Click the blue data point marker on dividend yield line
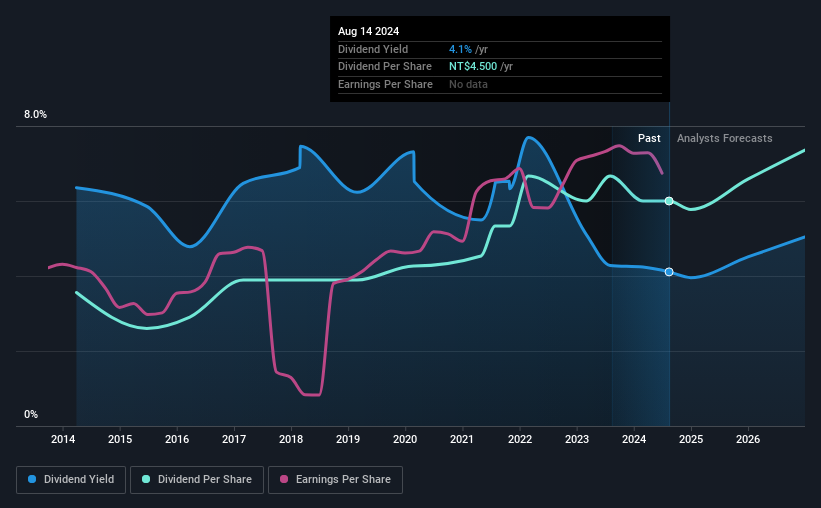The width and height of the screenshot is (821, 508). click(x=669, y=272)
